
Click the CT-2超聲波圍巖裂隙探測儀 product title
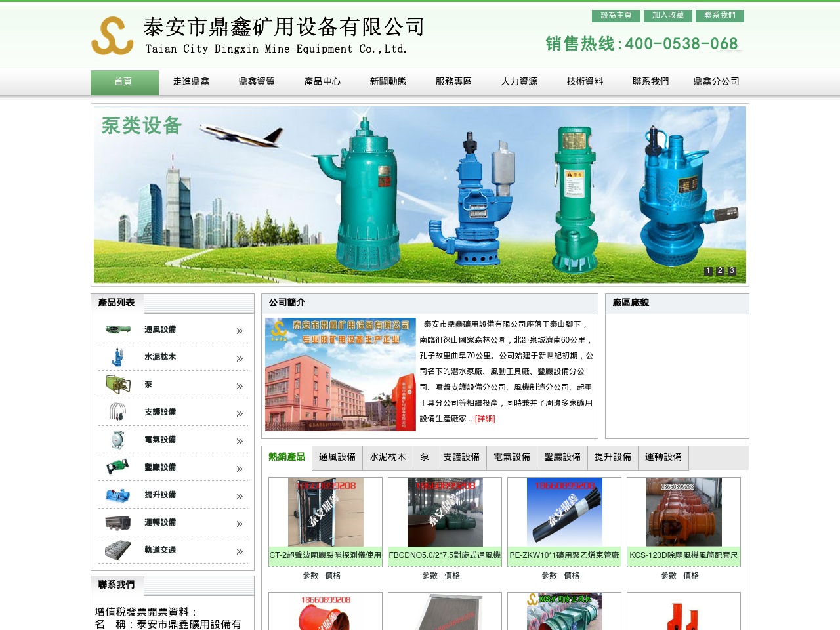click(x=325, y=555)
